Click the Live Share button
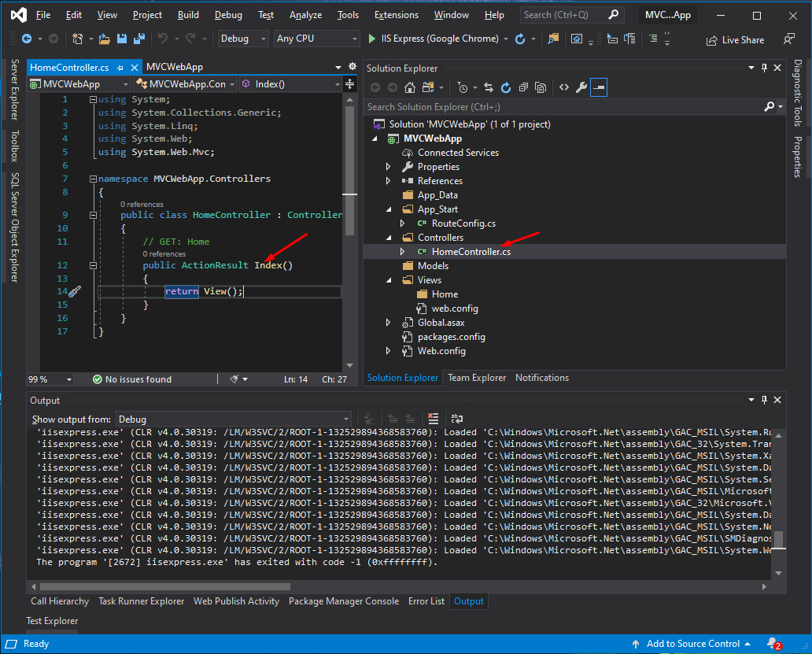This screenshot has height=654, width=812. tap(736, 40)
